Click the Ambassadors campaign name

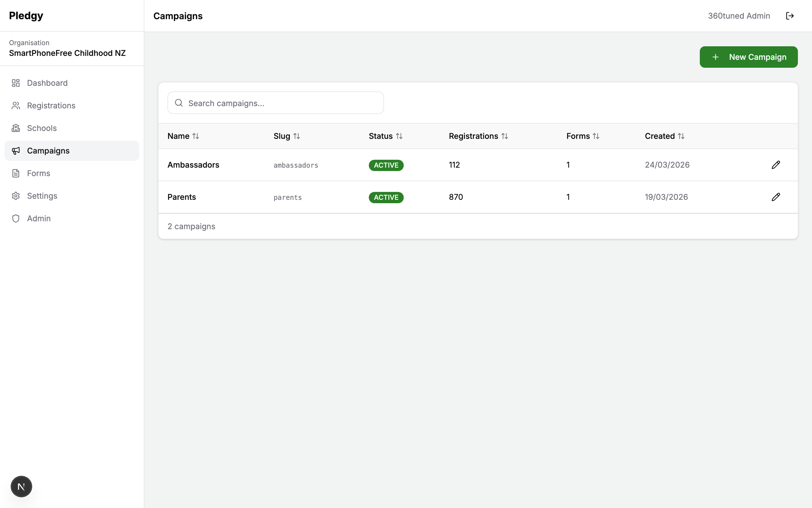point(193,165)
